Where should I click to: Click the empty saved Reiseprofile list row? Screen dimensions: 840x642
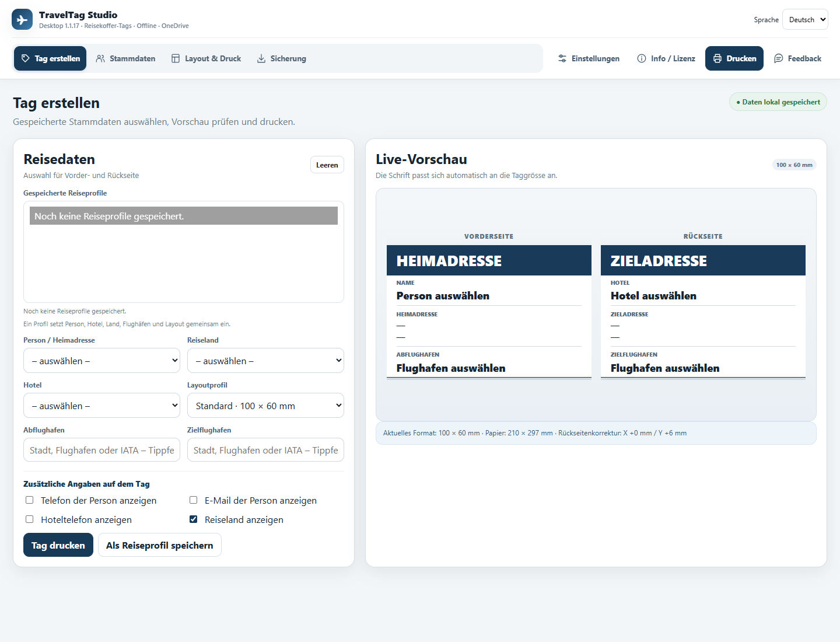click(184, 216)
